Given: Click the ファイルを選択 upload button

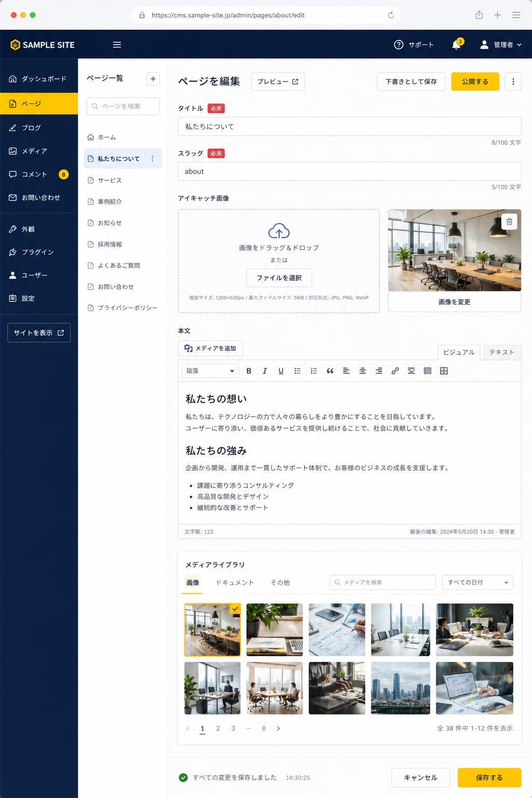Looking at the screenshot, I should 279,278.
